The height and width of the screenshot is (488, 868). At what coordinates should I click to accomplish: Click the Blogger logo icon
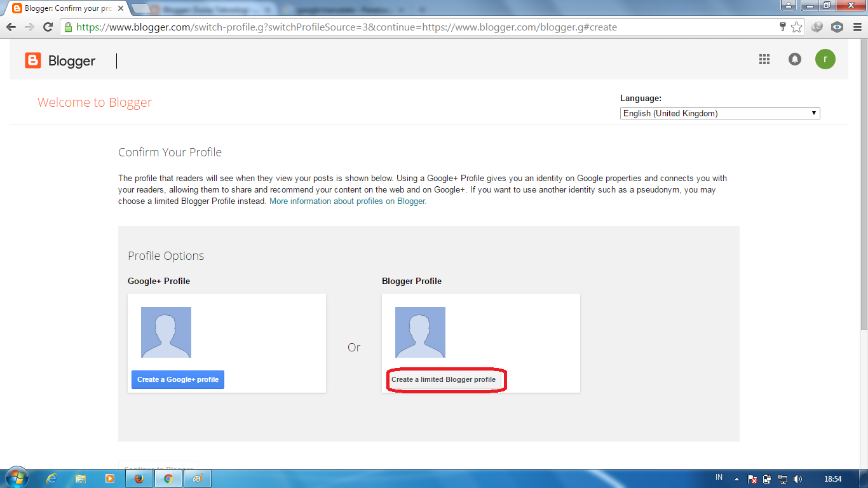[x=33, y=60]
